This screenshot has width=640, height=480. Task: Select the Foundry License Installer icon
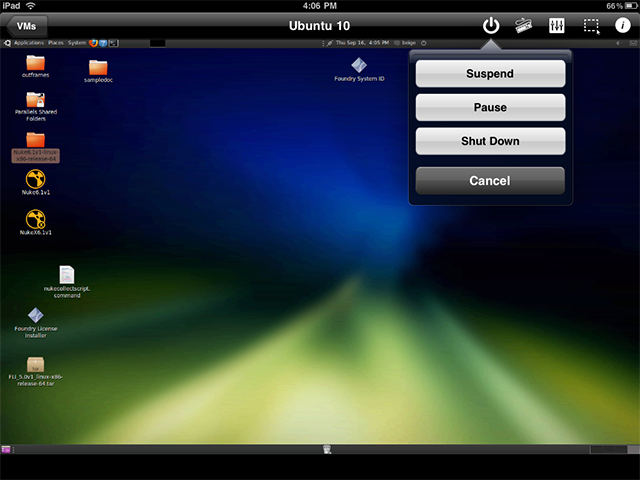(x=36, y=323)
